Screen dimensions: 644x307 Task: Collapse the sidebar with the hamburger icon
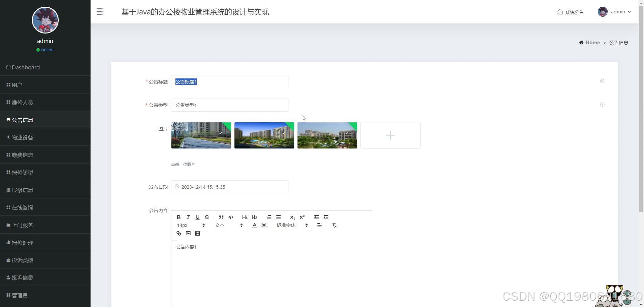pos(100,12)
